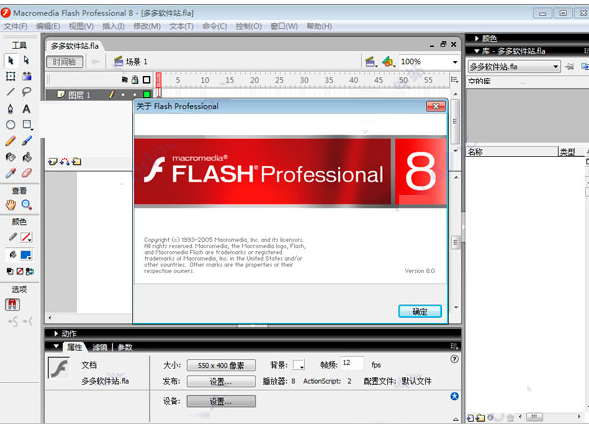Select the Lasso tool
This screenshot has height=424, width=589.
click(26, 92)
